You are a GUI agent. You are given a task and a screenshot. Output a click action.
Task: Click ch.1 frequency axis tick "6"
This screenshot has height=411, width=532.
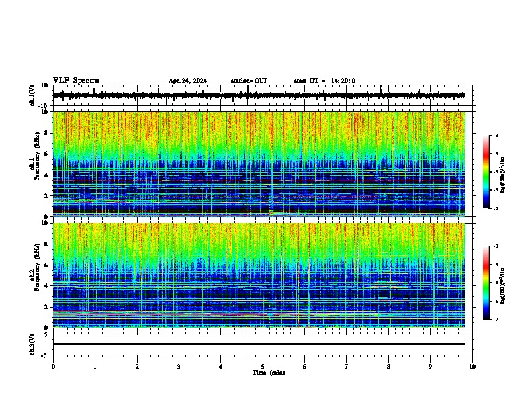[47, 154]
